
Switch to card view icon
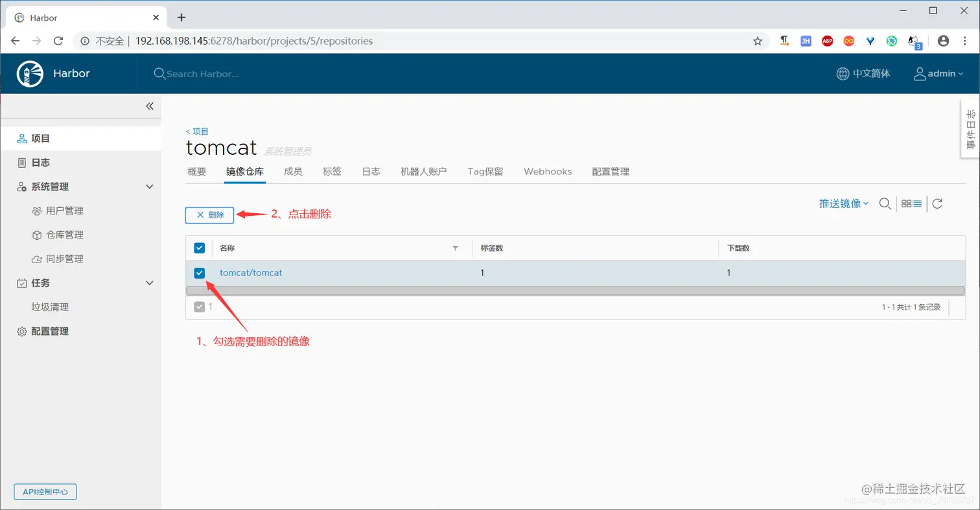(x=906, y=203)
